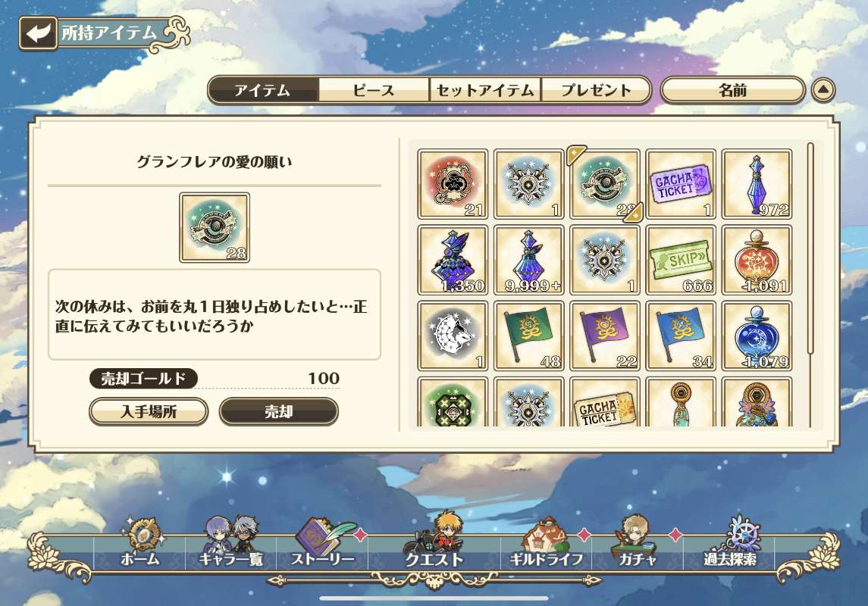
Task: Select the green flag item with 48
Action: (528, 336)
